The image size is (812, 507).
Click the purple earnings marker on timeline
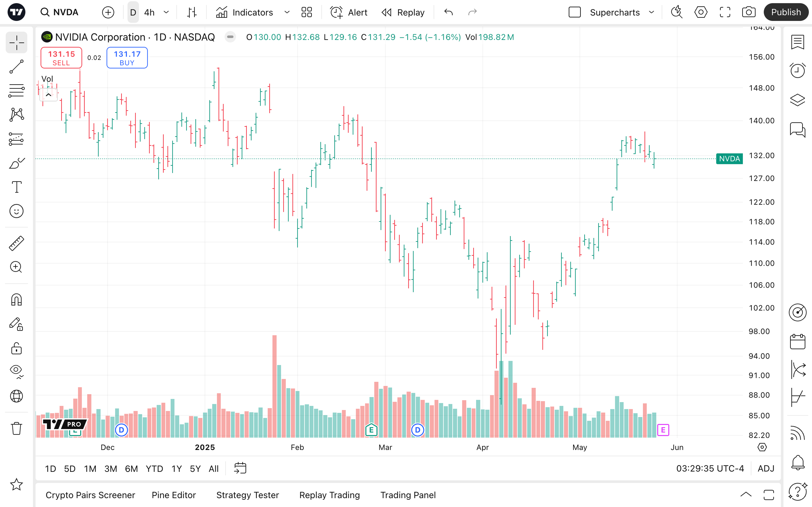point(663,430)
